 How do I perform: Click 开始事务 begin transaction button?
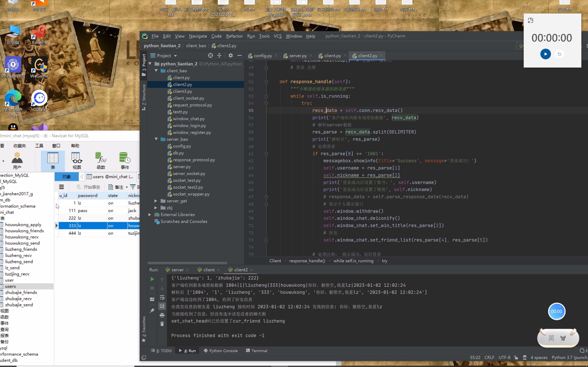tap(88, 187)
